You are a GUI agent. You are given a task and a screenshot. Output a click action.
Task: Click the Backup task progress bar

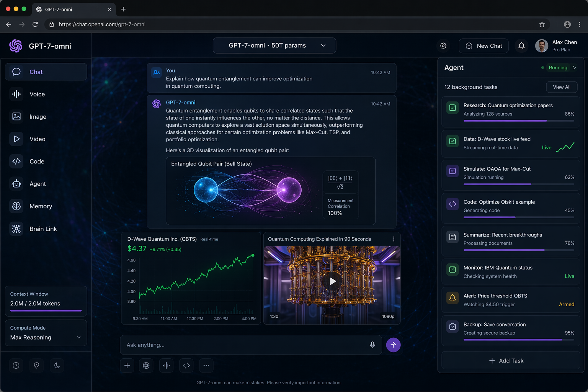519,340
